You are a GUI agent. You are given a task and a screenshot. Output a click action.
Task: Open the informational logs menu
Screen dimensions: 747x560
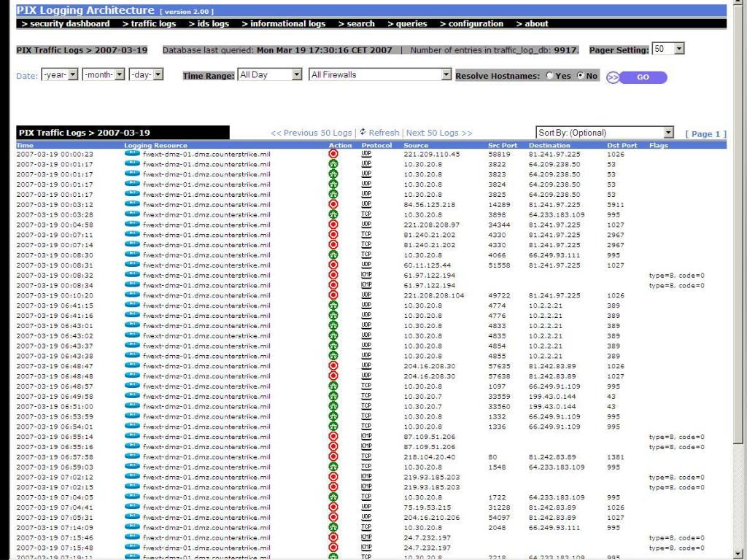coord(284,24)
